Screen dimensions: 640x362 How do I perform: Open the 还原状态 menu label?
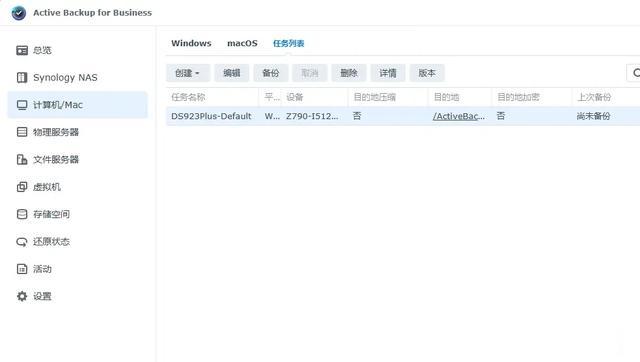pos(51,242)
